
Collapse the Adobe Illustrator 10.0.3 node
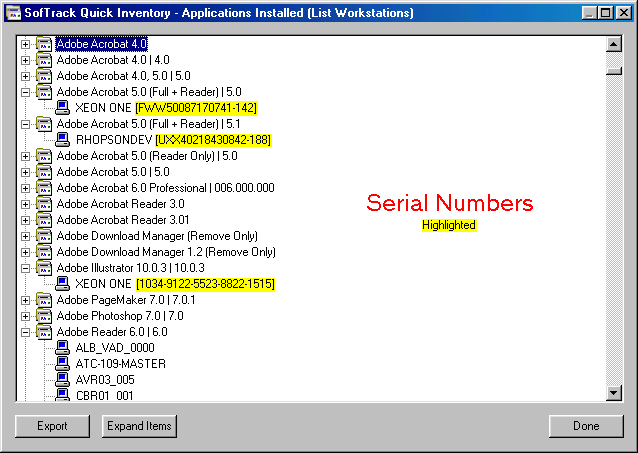(25, 268)
